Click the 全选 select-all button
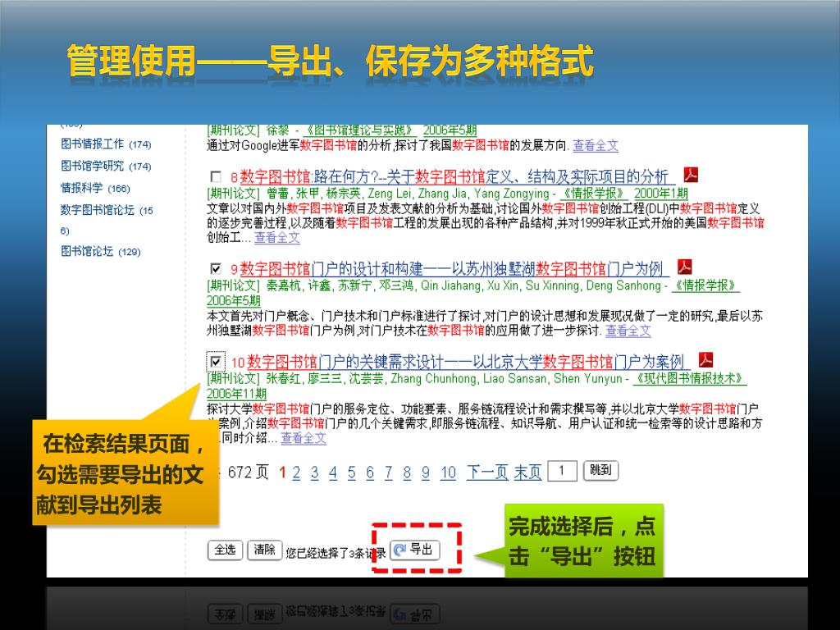This screenshot has height=630, width=840. click(225, 550)
